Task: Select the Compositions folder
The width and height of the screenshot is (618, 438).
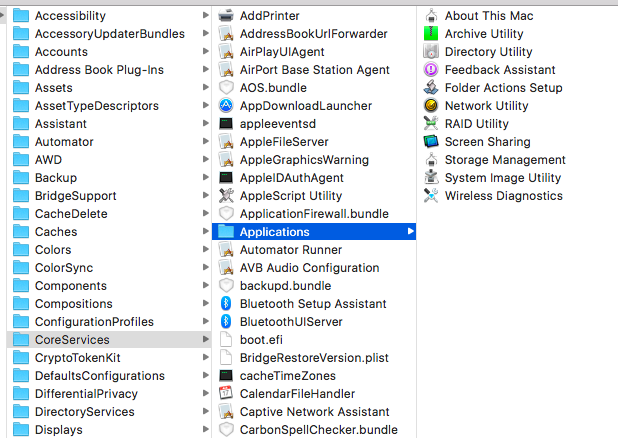Action: point(109,304)
